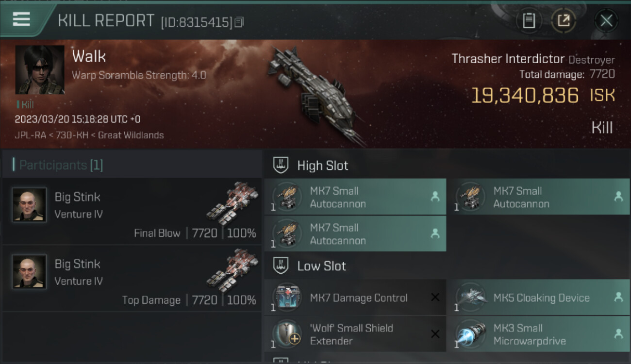Click the share kill report icon
631x364 pixels.
(564, 20)
